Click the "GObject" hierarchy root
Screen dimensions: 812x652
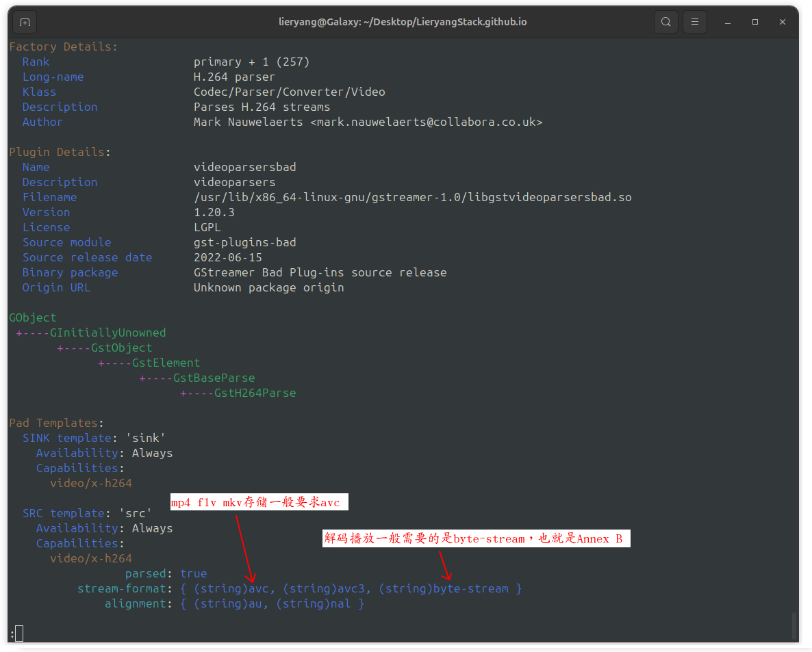click(33, 317)
